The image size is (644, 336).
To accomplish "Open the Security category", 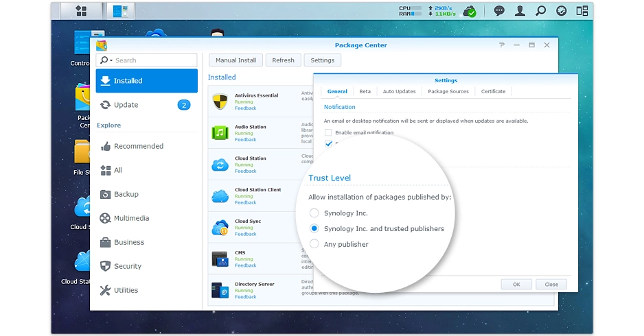I will click(147, 266).
